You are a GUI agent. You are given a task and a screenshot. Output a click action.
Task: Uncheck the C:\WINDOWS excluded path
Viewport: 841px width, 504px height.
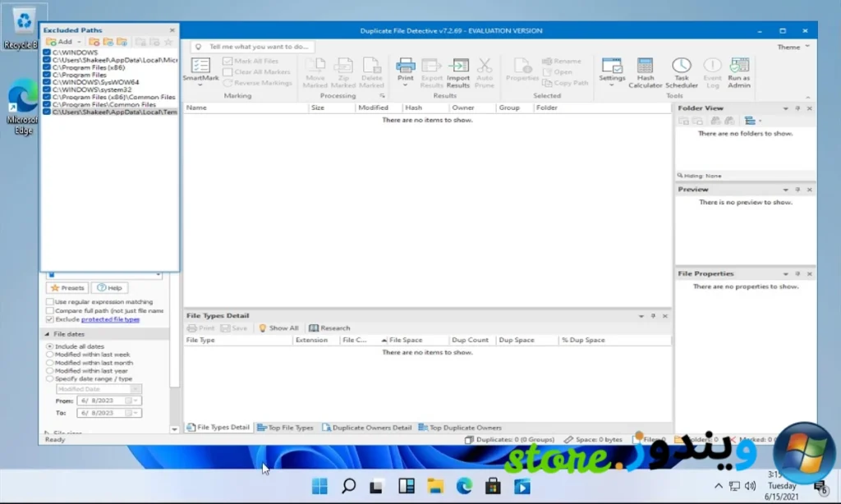[47, 53]
